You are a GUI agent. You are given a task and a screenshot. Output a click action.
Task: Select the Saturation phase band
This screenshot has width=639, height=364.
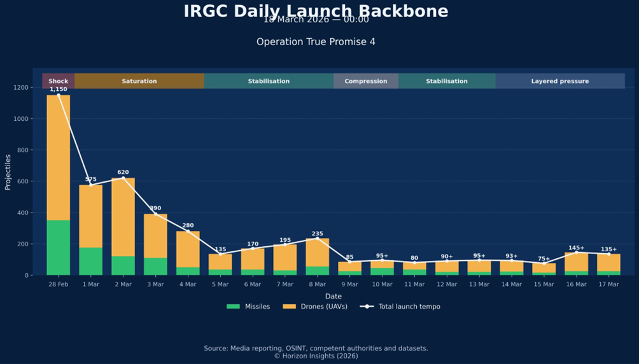coord(139,81)
